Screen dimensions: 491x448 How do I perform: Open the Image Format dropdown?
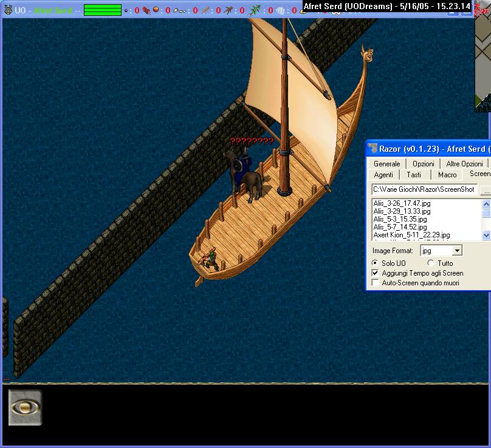pyautogui.click(x=457, y=250)
